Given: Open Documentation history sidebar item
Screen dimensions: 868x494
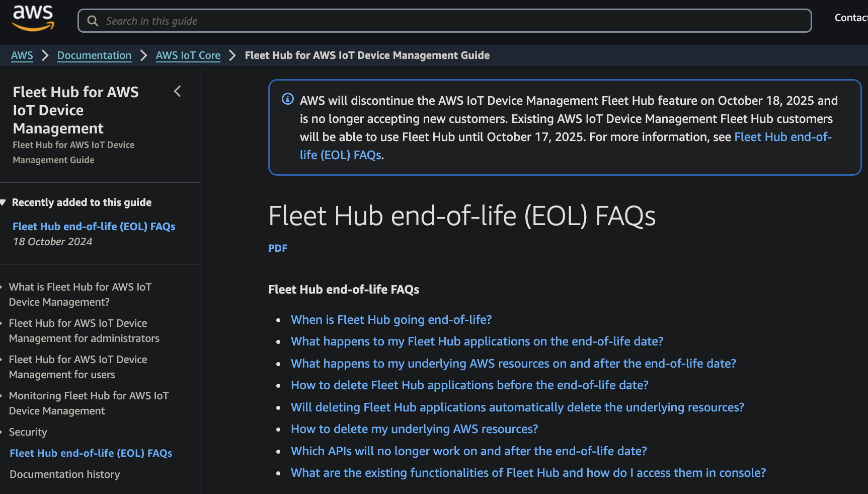Looking at the screenshot, I should point(65,474).
